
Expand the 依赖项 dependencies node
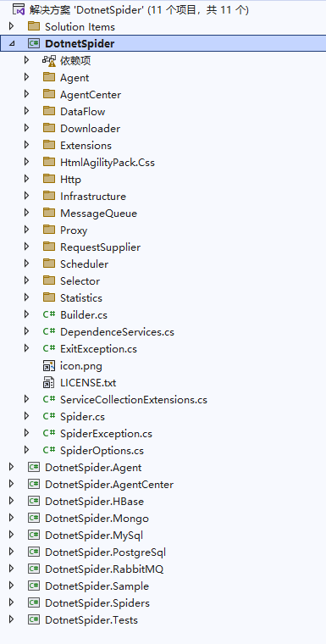[x=27, y=61]
